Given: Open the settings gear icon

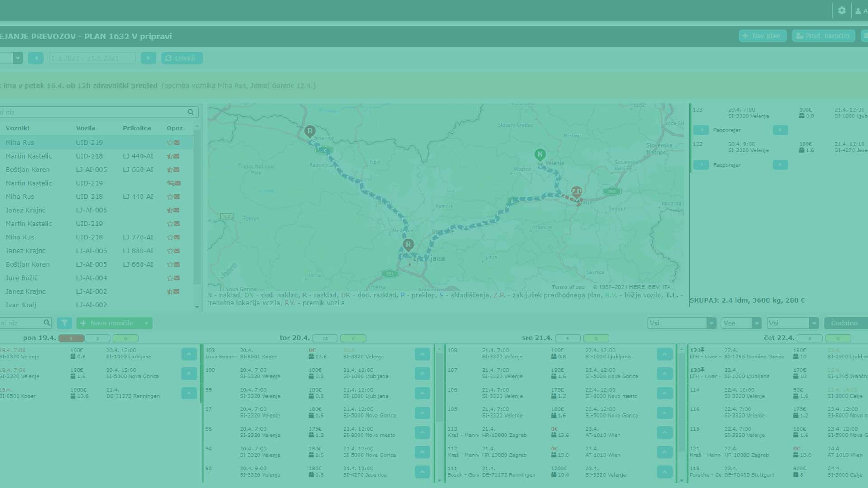Looking at the screenshot, I should tap(841, 10).
